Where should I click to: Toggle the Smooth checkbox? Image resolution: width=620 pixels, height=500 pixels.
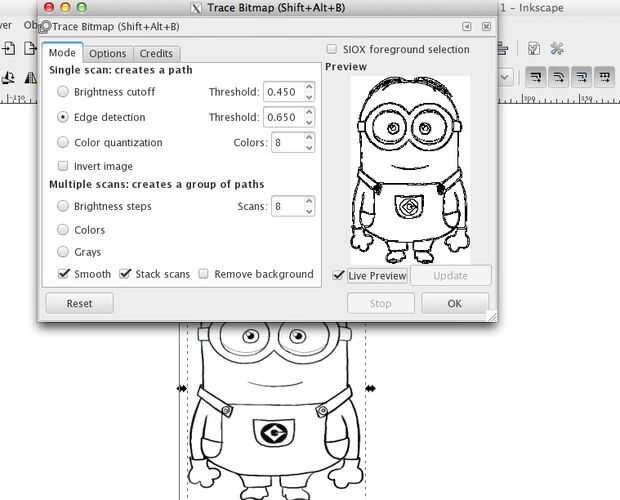(63, 274)
